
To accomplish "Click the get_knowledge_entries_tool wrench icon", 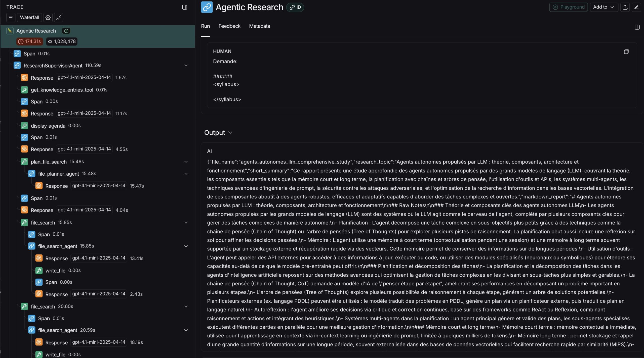I will click(x=24, y=90).
